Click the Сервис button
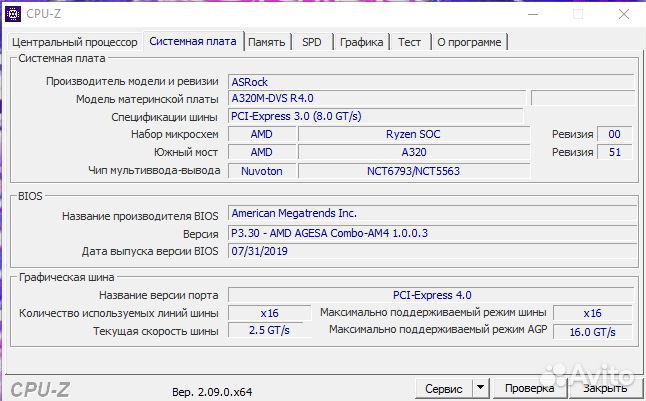The width and height of the screenshot is (646, 401). (x=444, y=389)
